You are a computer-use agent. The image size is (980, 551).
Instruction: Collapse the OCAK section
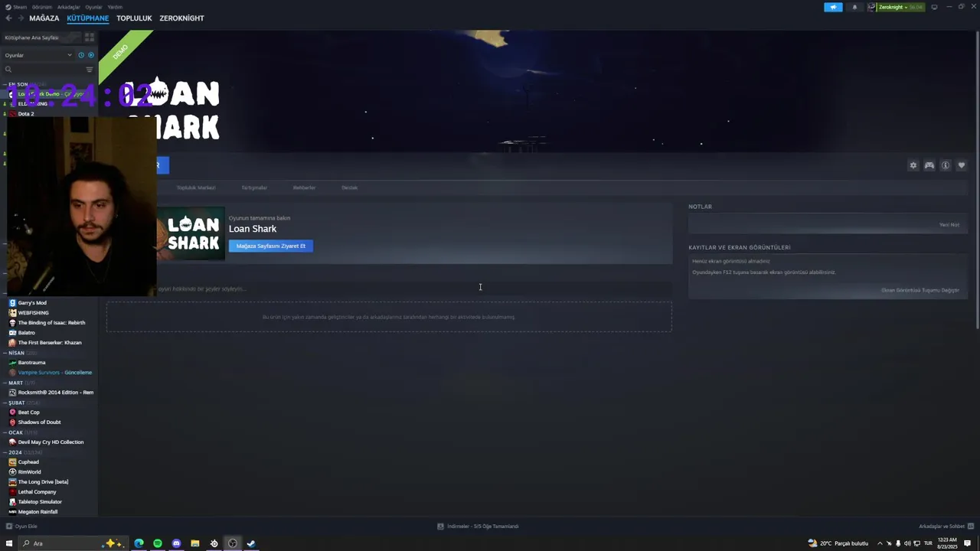(x=5, y=432)
